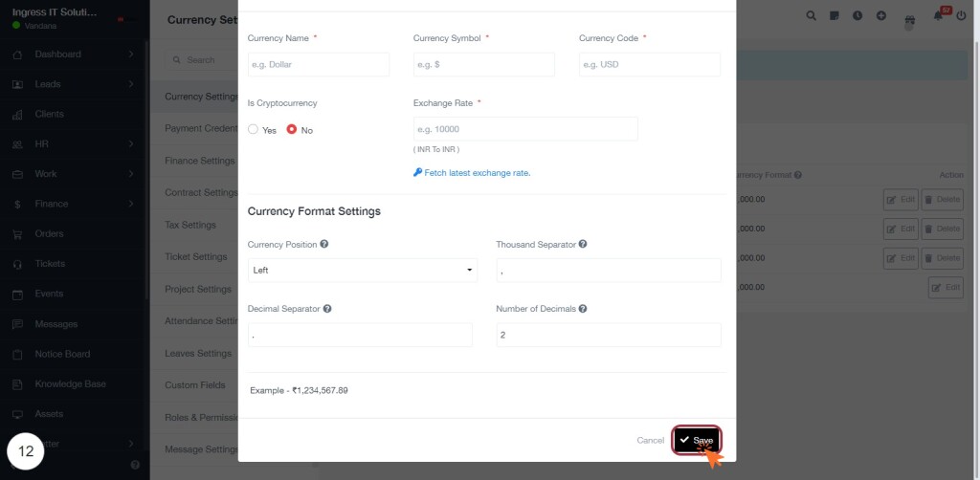Click the Work briefcase icon
The height and width of the screenshot is (480, 980).
[x=17, y=174]
